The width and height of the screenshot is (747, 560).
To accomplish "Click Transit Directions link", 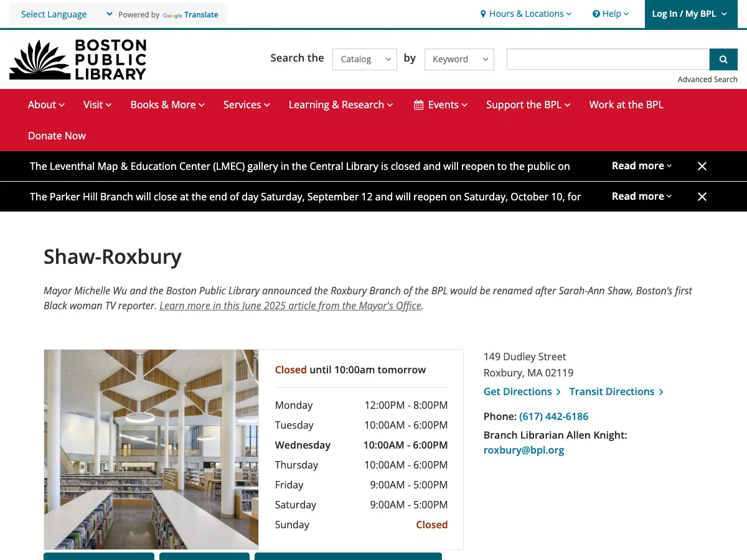I will [616, 391].
